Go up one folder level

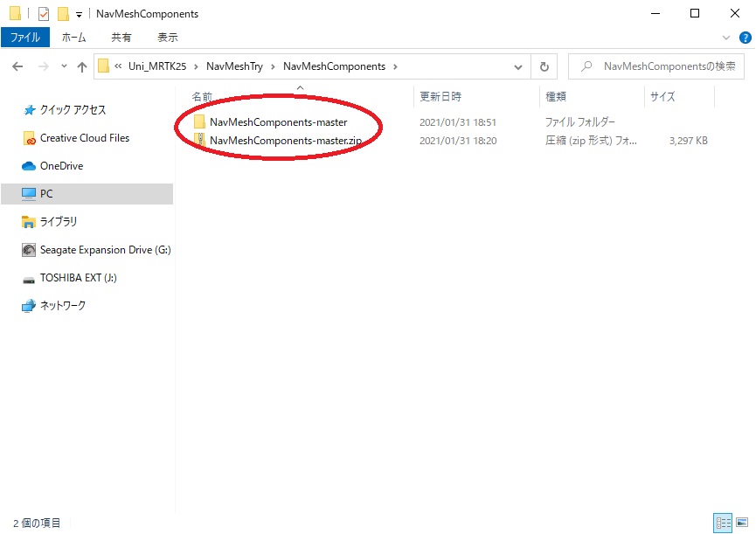click(82, 66)
